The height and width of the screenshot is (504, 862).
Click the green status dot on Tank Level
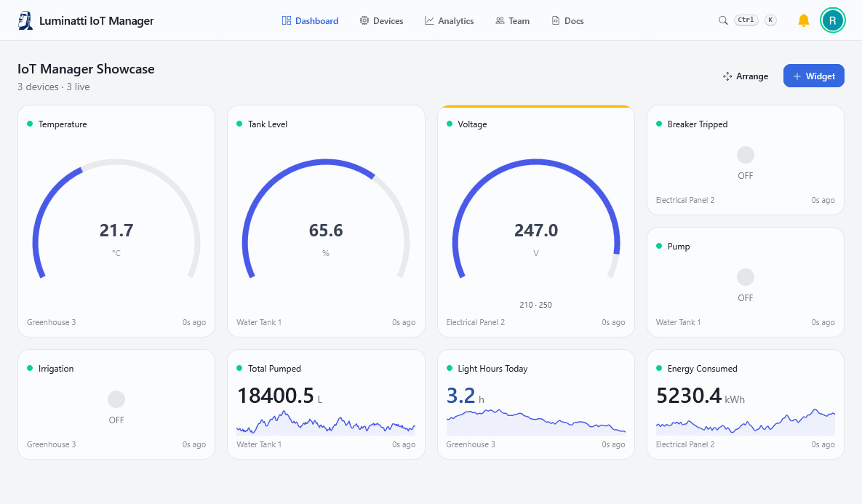(239, 124)
